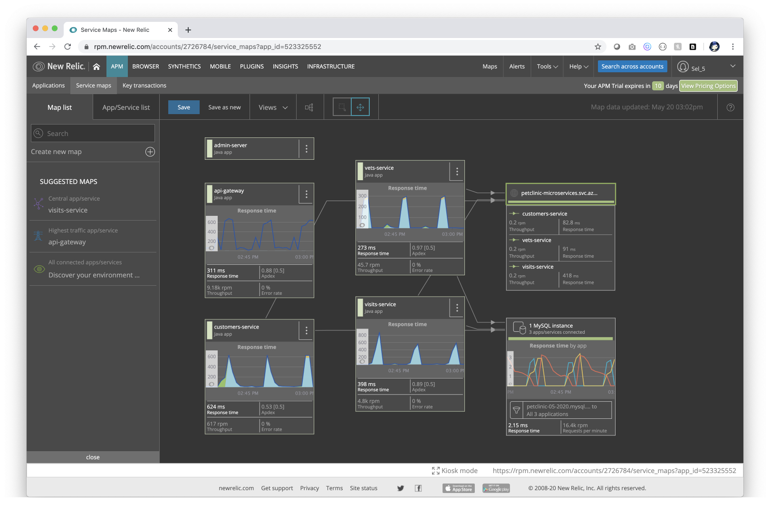Open vets-service options menu dots
770x532 pixels.
coord(457,172)
